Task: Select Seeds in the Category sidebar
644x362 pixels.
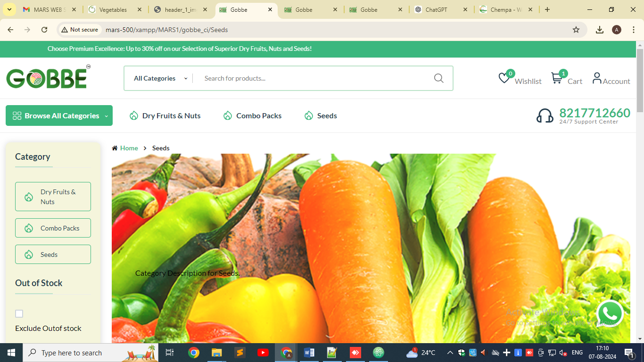Action: point(53,255)
